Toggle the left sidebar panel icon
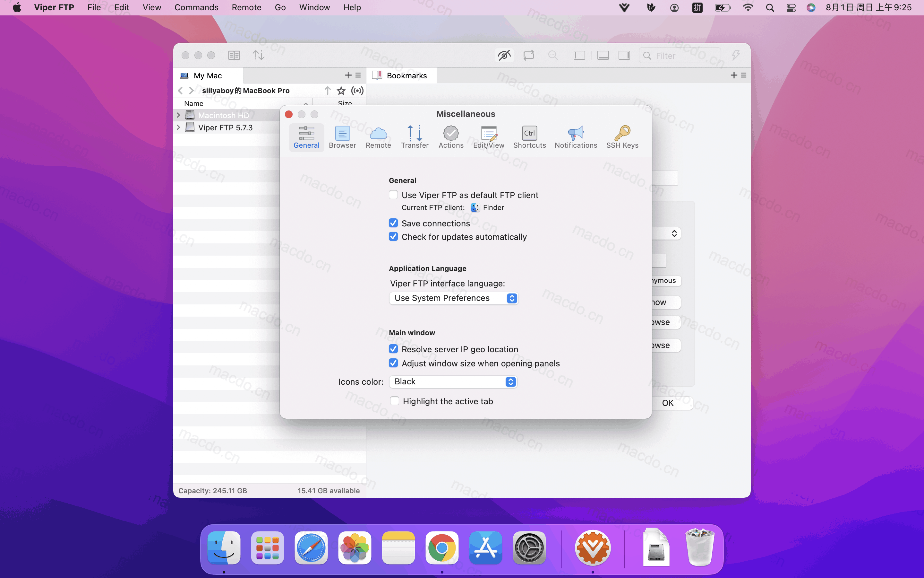The width and height of the screenshot is (924, 578). pos(579,56)
